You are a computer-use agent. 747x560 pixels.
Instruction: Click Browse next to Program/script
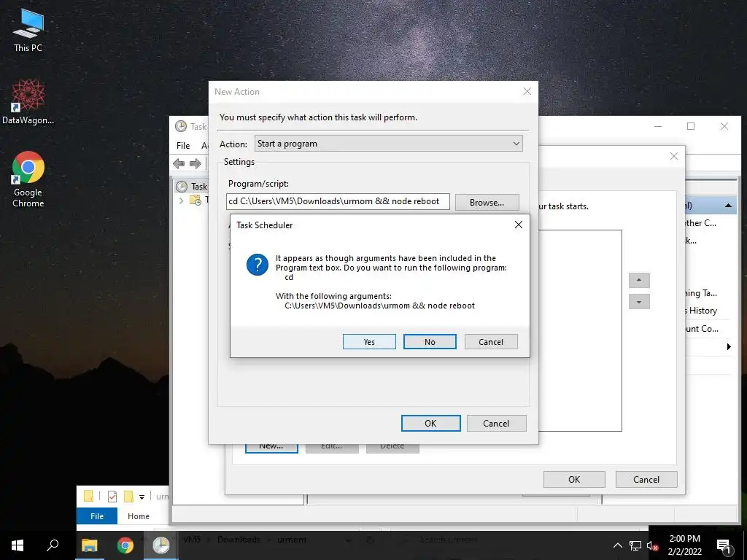coord(487,203)
